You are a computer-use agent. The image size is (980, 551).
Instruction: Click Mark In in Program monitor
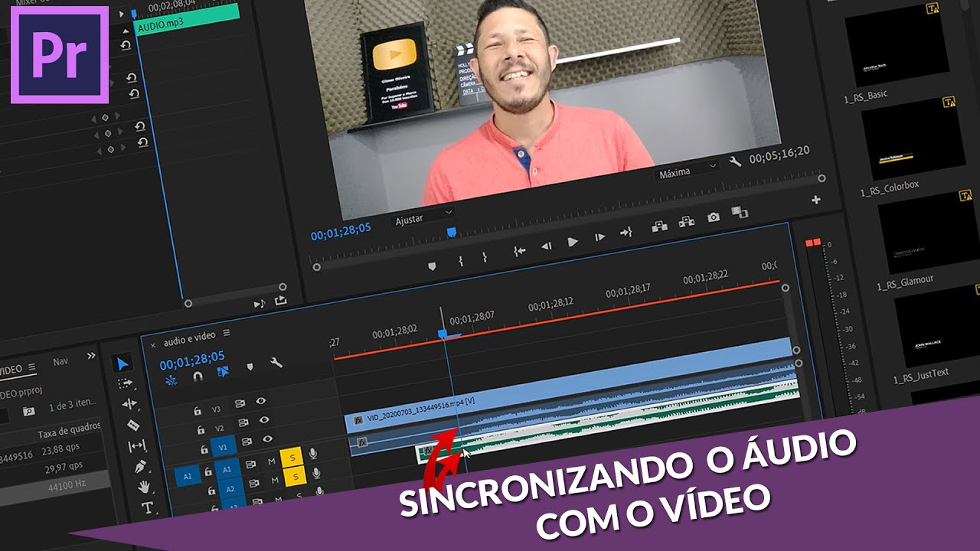460,261
